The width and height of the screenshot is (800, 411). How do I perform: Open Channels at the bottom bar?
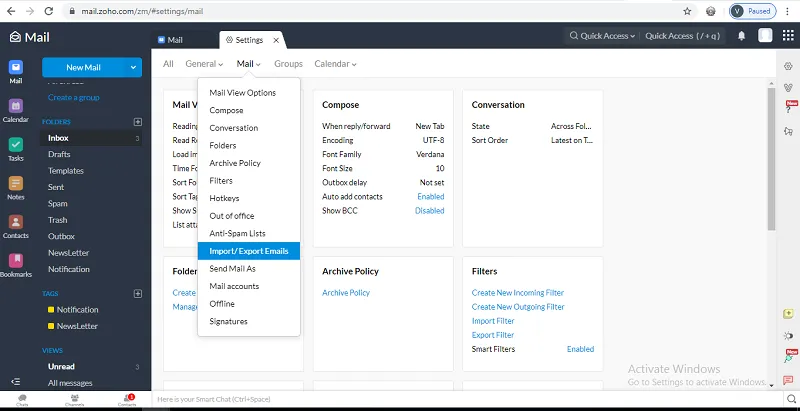pos(74,399)
